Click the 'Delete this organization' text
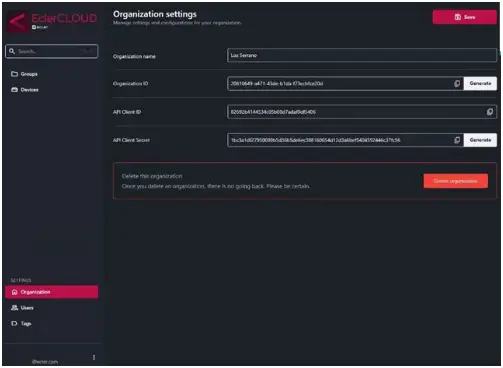 (152, 176)
